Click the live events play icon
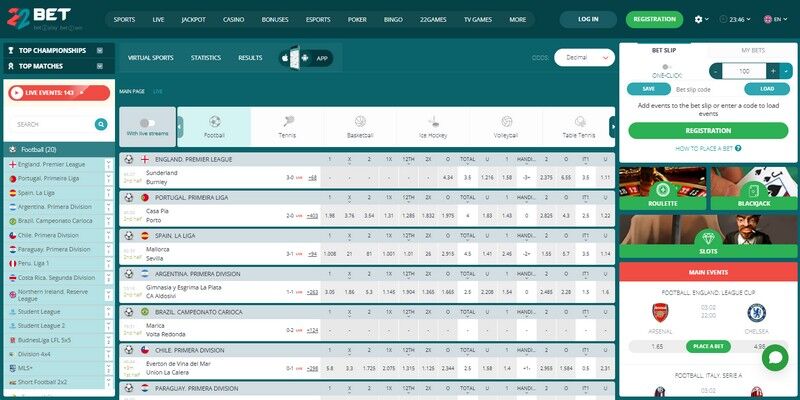Screen dimensions: 800x400 (x=16, y=93)
